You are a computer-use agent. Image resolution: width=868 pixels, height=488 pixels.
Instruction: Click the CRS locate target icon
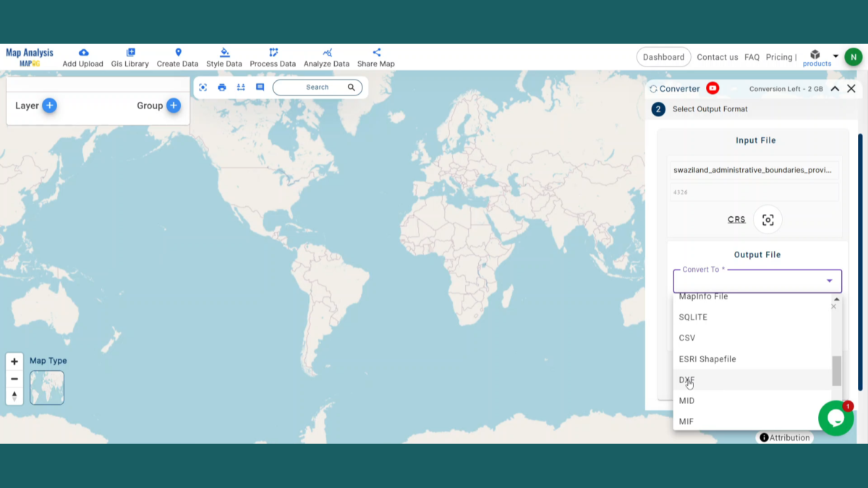click(x=767, y=220)
